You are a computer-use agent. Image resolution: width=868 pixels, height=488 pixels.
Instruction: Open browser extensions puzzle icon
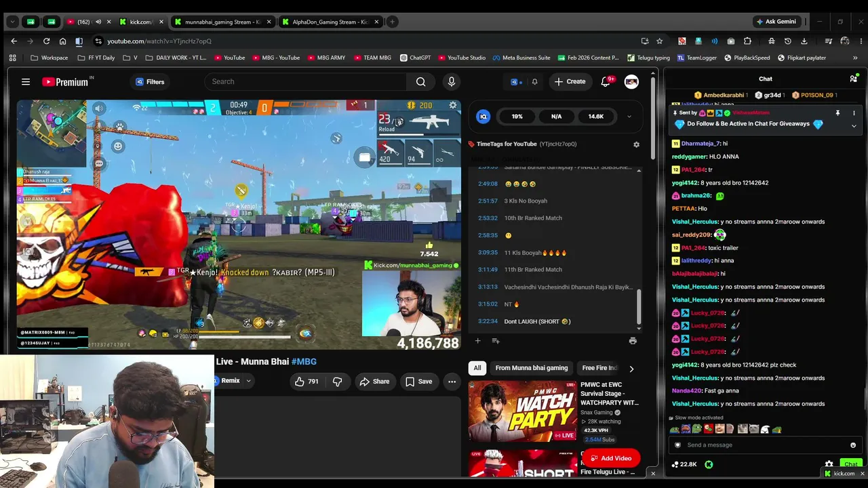tap(747, 41)
